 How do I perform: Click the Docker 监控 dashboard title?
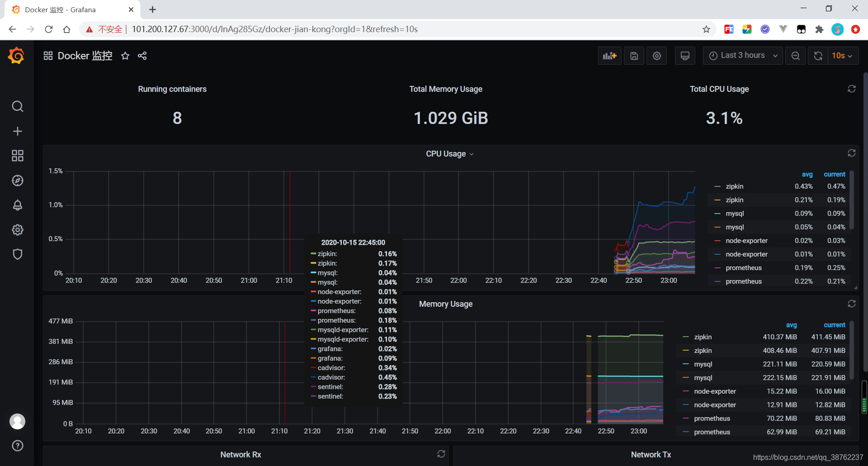[x=85, y=56]
